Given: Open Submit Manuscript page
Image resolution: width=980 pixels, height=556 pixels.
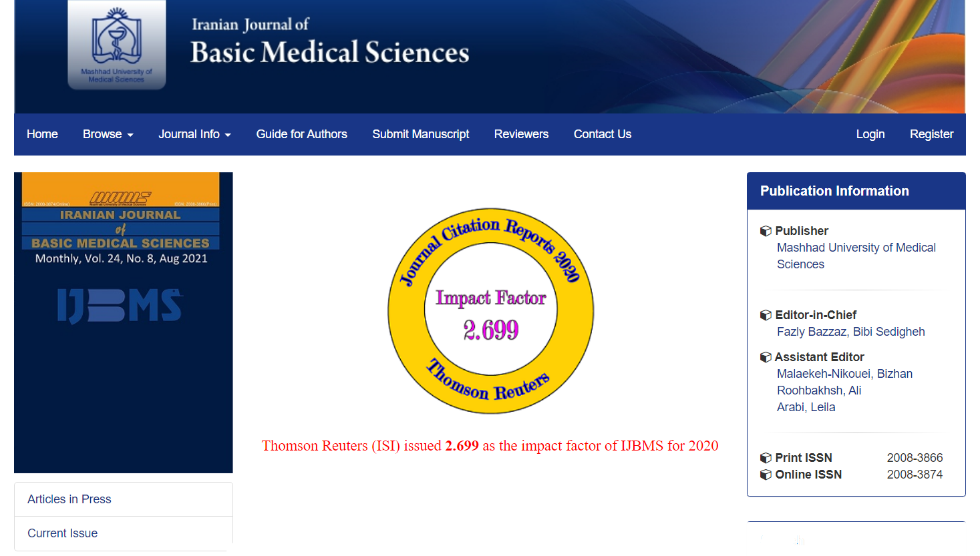Looking at the screenshot, I should tap(421, 134).
